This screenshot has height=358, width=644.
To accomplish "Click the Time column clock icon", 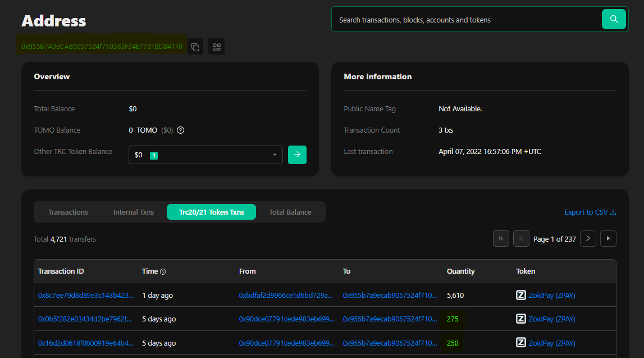I will pos(163,271).
